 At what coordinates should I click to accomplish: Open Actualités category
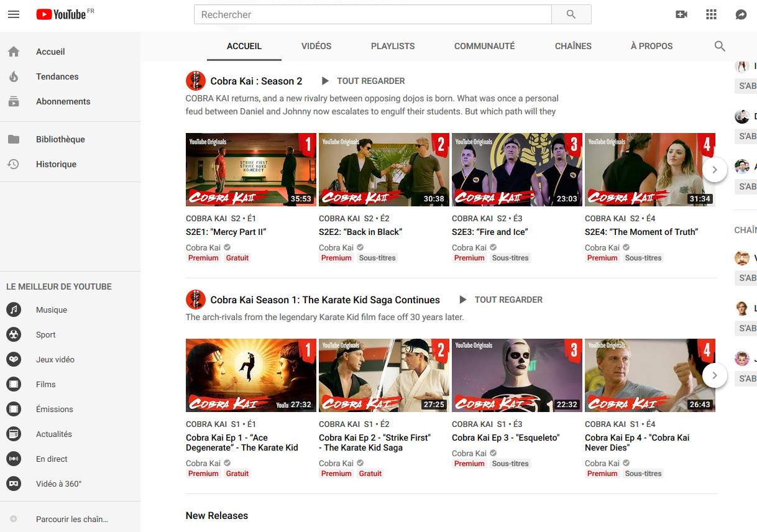70,434
